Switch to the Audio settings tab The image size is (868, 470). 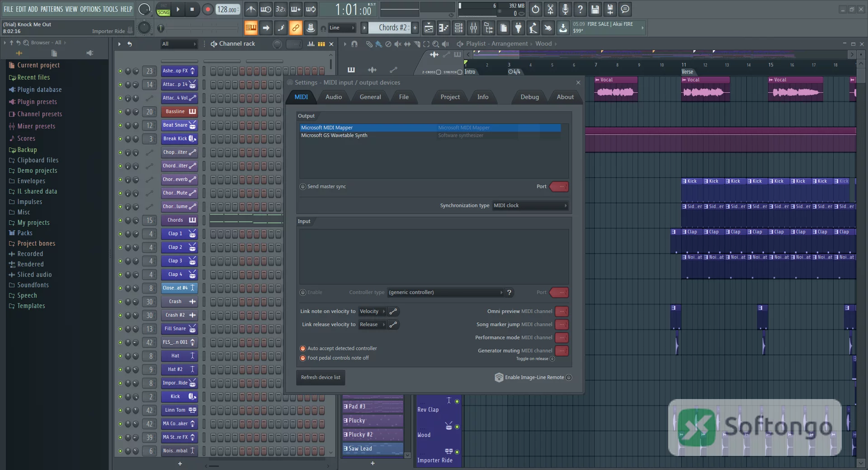(x=334, y=97)
